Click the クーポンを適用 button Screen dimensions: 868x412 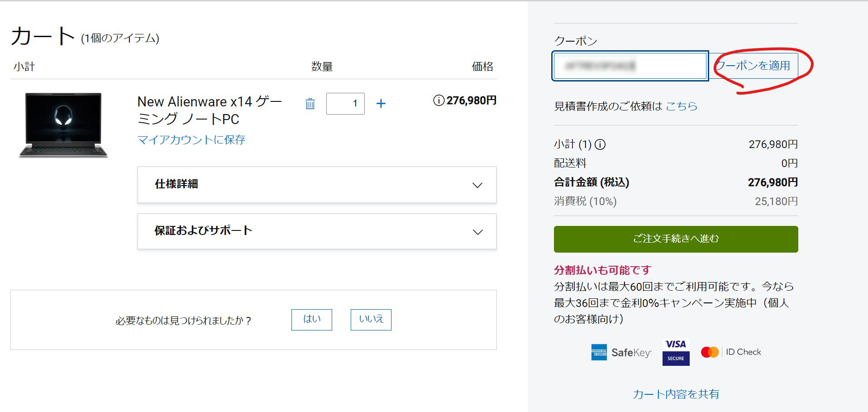pyautogui.click(x=754, y=66)
